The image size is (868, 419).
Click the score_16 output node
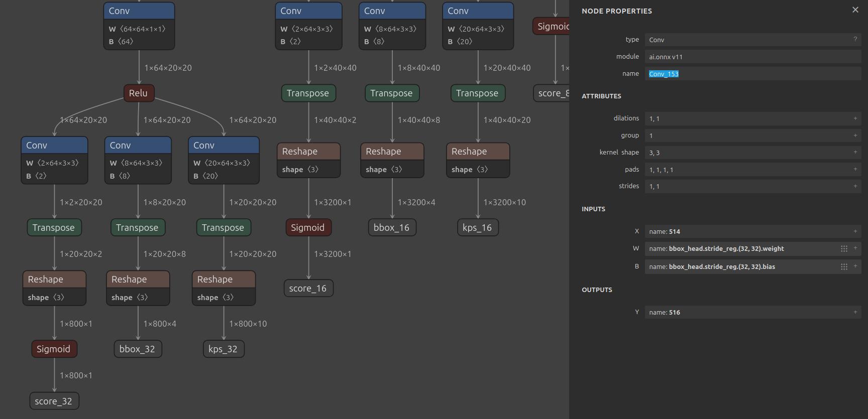click(x=308, y=289)
